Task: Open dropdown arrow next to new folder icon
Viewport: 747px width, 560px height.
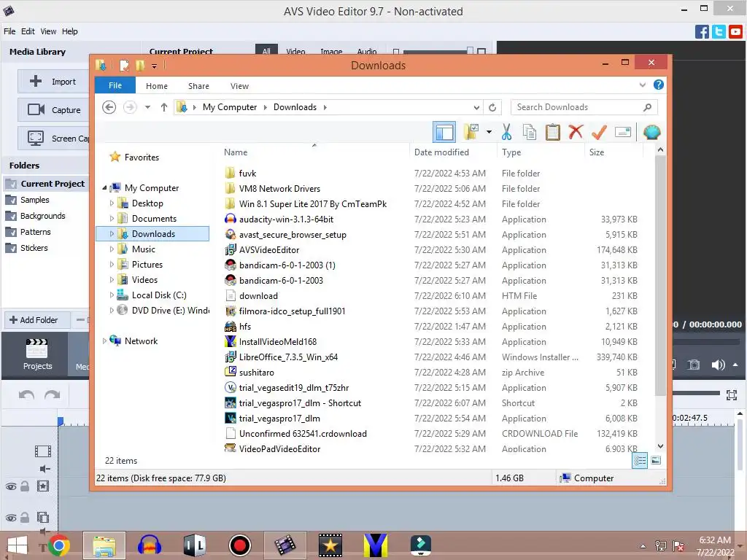Action: 489,132
